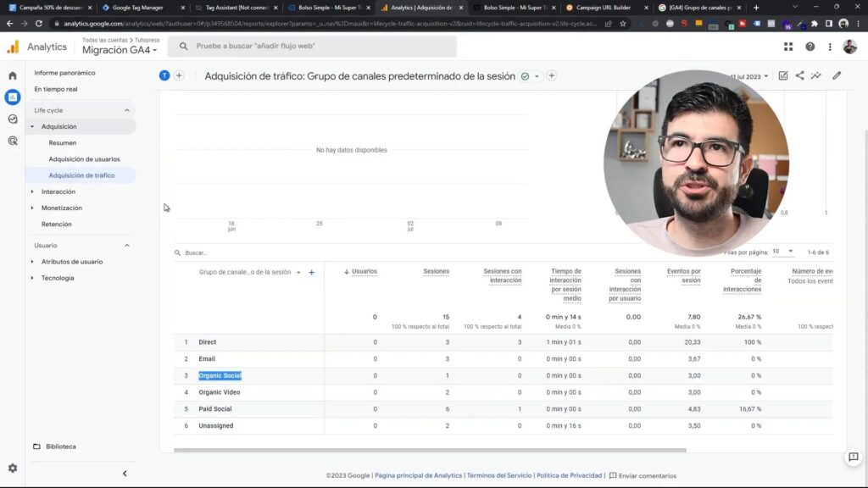Open Página principal de Analytics link
The height and width of the screenshot is (488, 868).
tap(418, 476)
